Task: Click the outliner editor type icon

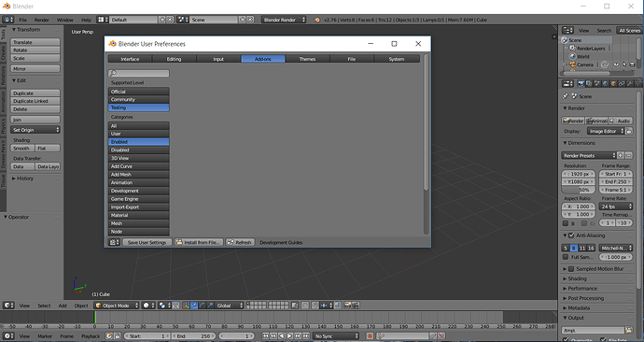Action: point(567,31)
